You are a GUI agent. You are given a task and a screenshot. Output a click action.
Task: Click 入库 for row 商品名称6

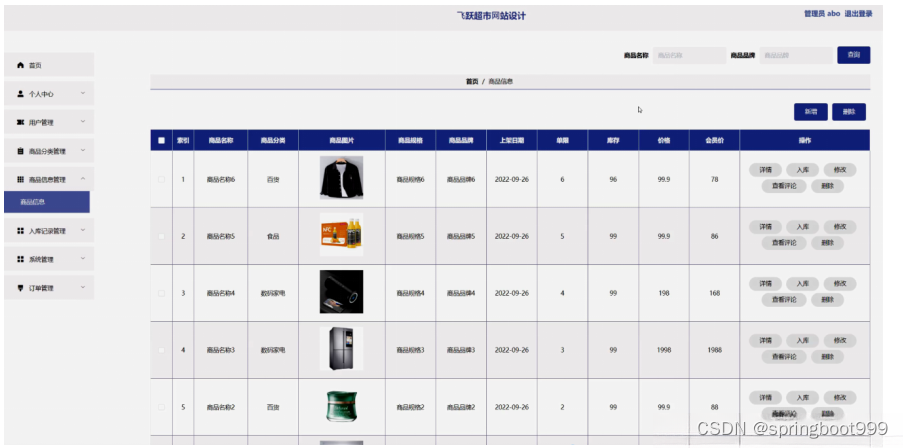[x=802, y=170]
